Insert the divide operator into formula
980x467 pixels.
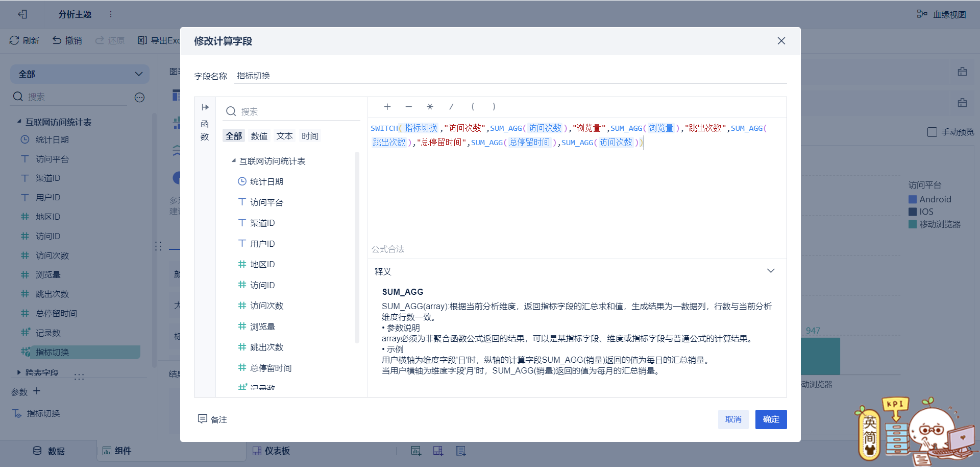pos(451,107)
